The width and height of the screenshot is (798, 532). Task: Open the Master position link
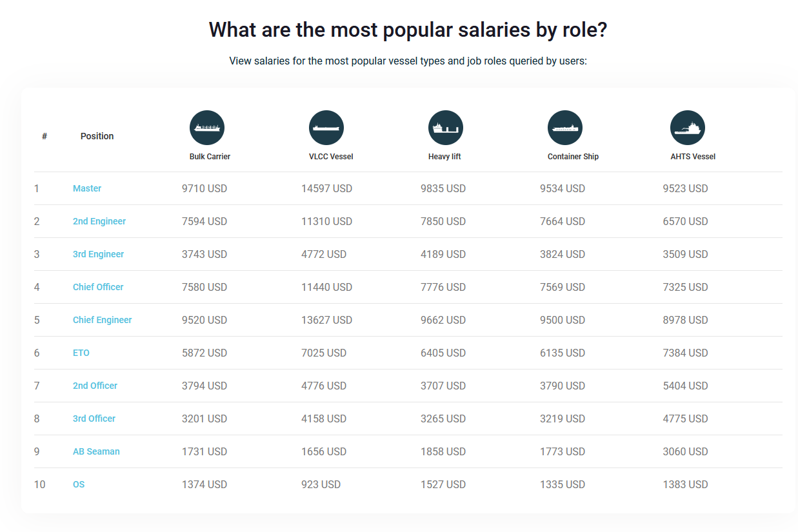[87, 188]
